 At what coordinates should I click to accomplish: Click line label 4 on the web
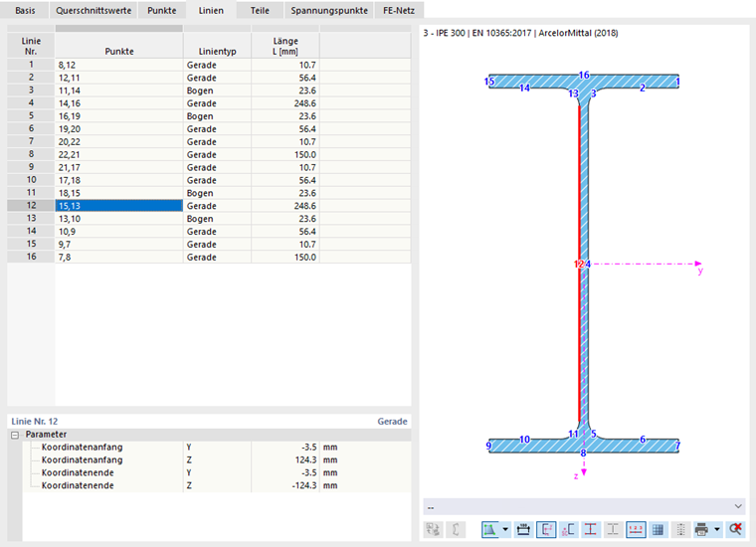tap(588, 265)
